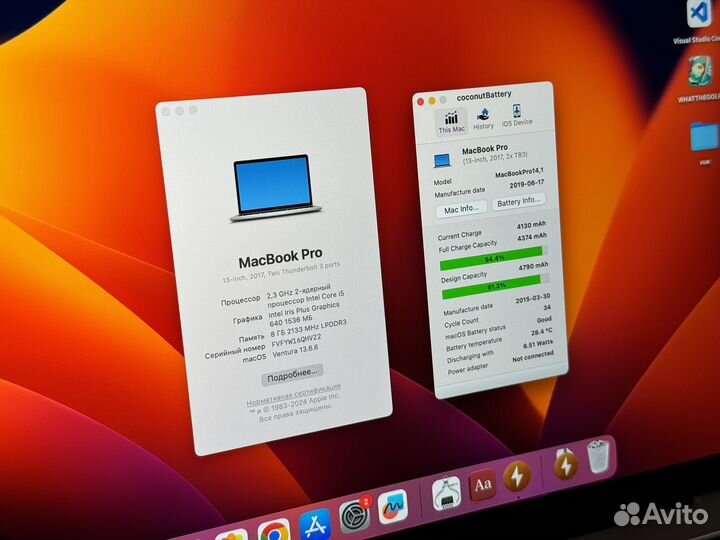Launch Freeform from the Dock

pyautogui.click(x=393, y=506)
